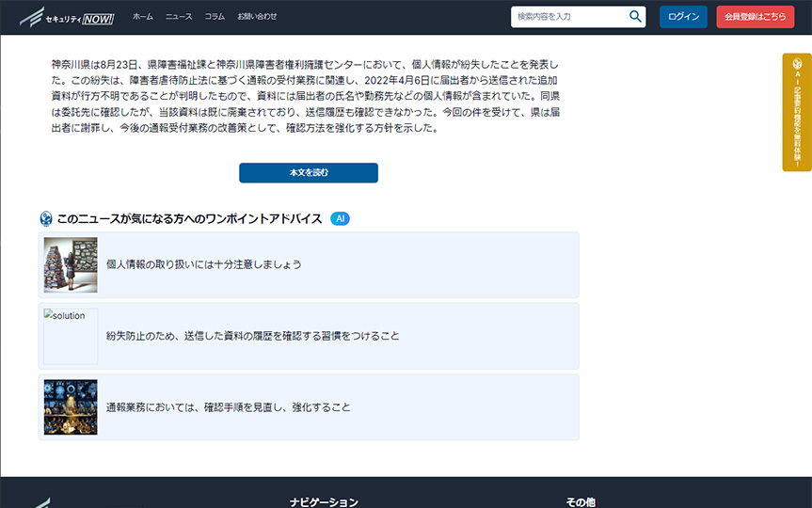The height and width of the screenshot is (508, 812).
Task: Open the ニュース menu item
Action: (179, 17)
